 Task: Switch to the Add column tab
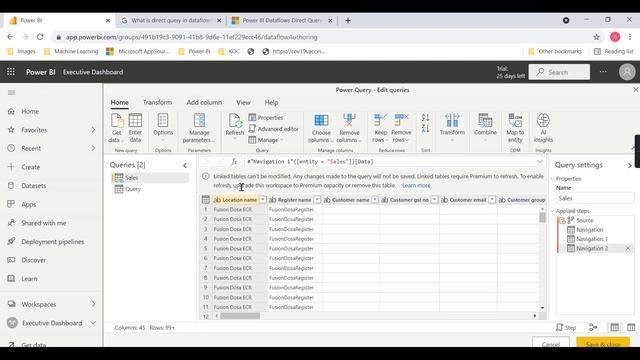(x=204, y=102)
